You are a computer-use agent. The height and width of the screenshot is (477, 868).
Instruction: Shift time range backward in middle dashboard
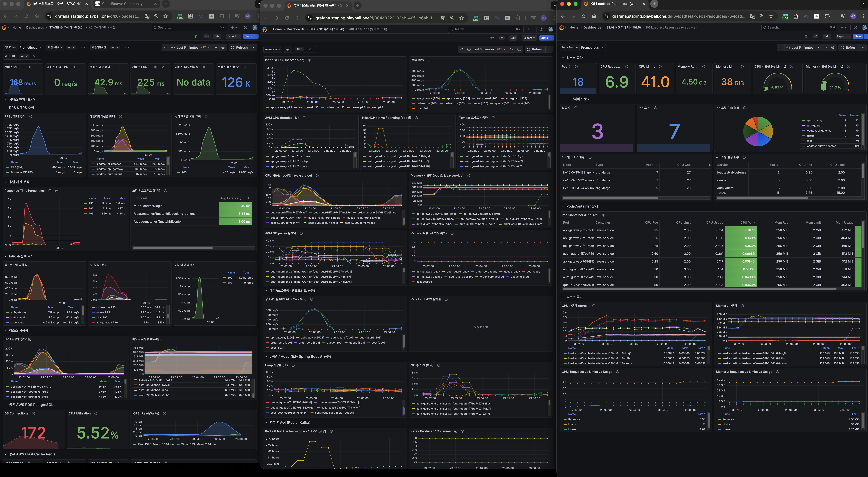point(461,49)
